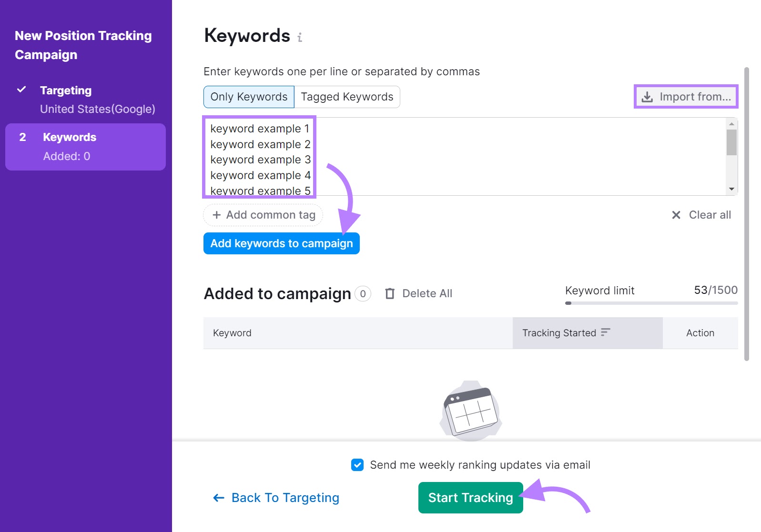Click the download icon in Import from button
This screenshot has height=532, width=761.
pyautogui.click(x=647, y=96)
